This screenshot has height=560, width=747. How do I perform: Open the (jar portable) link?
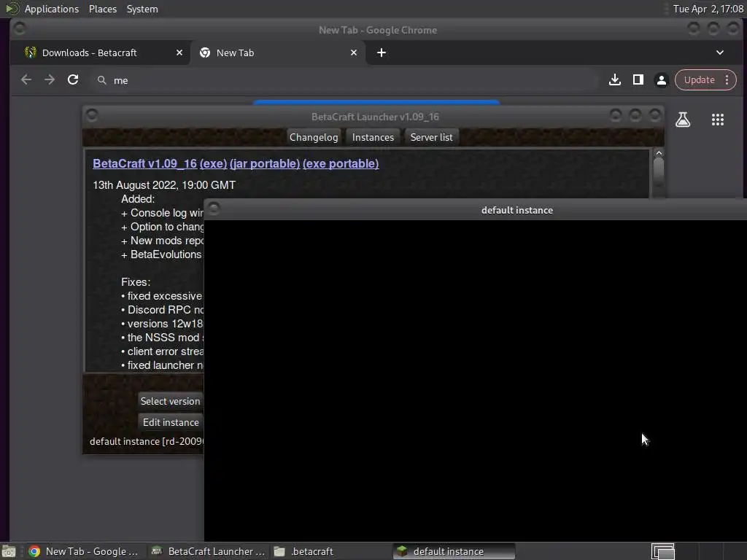point(265,164)
